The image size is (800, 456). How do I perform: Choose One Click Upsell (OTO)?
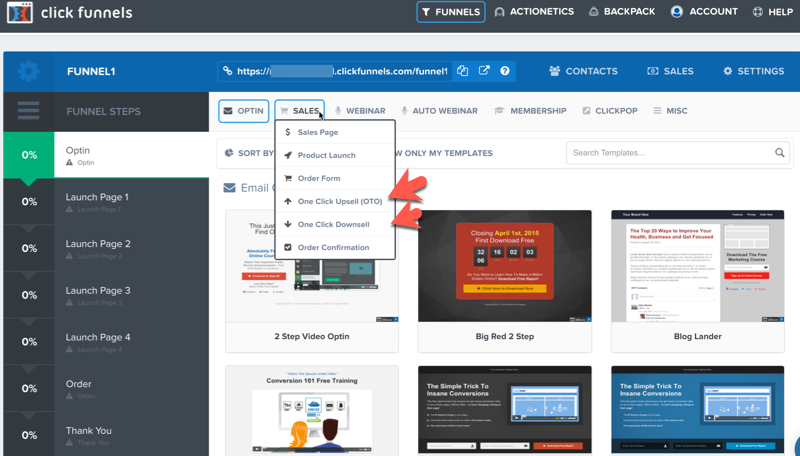pos(335,201)
